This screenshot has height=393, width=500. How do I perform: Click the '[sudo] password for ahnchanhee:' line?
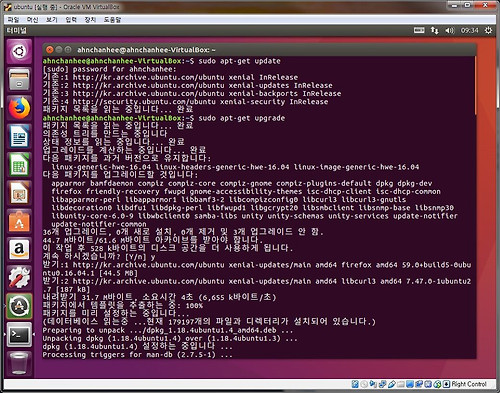point(109,69)
